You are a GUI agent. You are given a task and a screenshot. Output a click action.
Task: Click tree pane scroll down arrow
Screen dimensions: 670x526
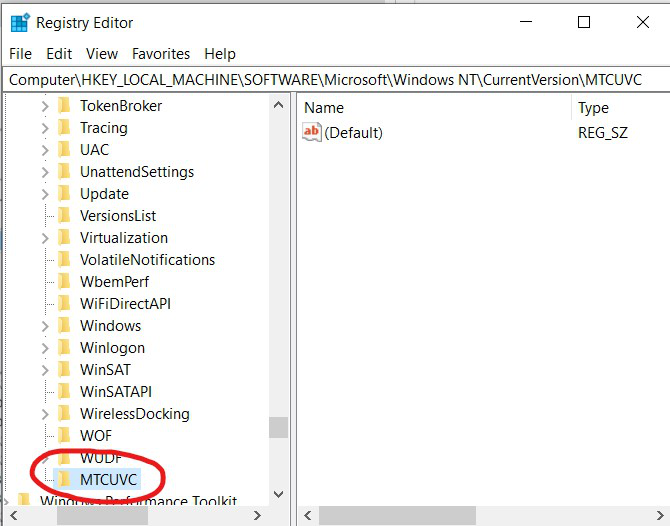(x=278, y=494)
